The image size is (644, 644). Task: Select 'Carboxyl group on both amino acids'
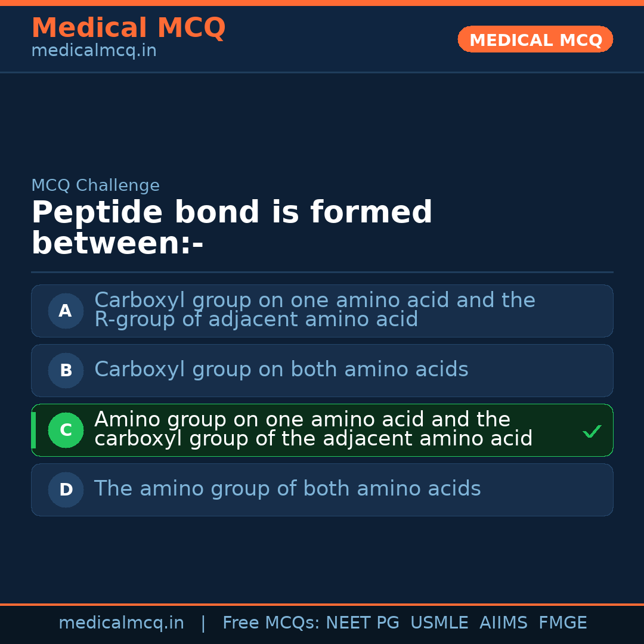[x=281, y=370]
